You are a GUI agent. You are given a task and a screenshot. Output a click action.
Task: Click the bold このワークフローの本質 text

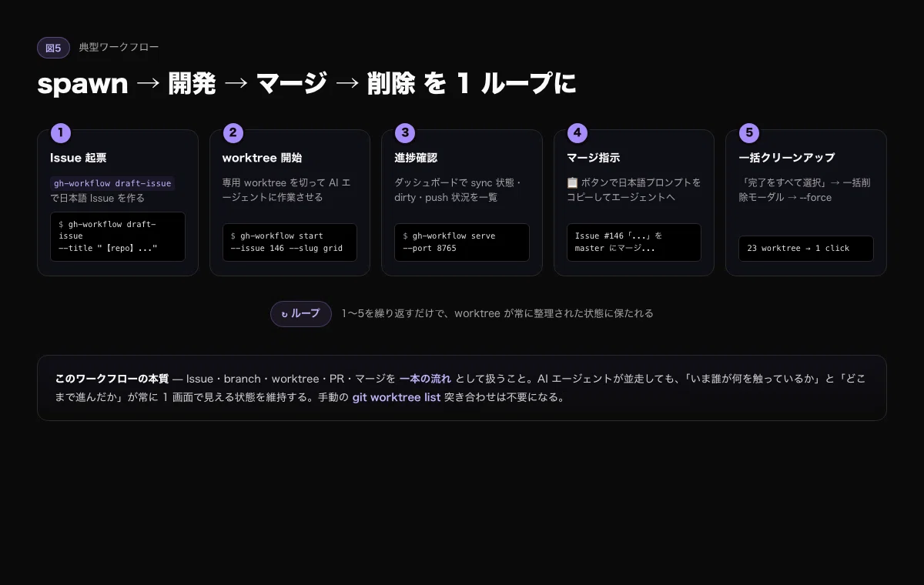click(112, 379)
